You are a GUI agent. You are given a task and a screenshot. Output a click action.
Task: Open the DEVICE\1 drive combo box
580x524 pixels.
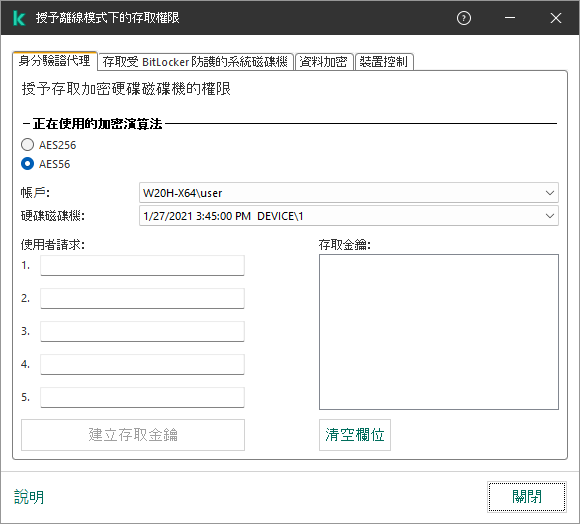348,216
